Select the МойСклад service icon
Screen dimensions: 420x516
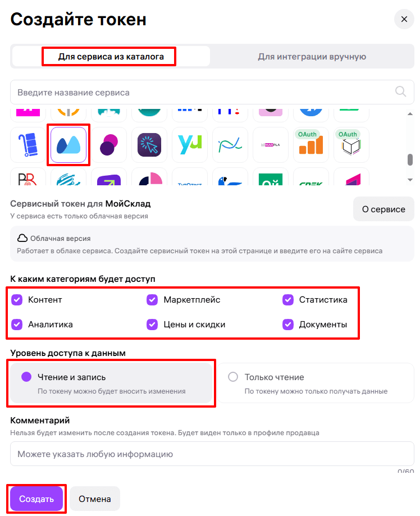point(68,145)
